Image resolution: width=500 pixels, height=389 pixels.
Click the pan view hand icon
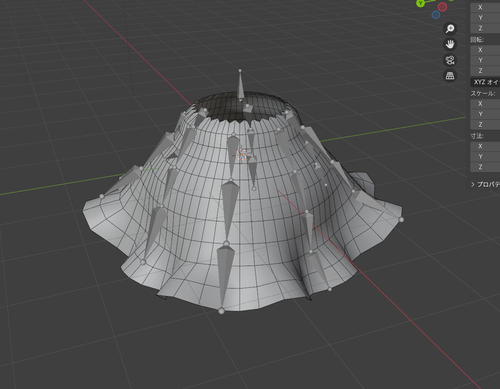450,44
